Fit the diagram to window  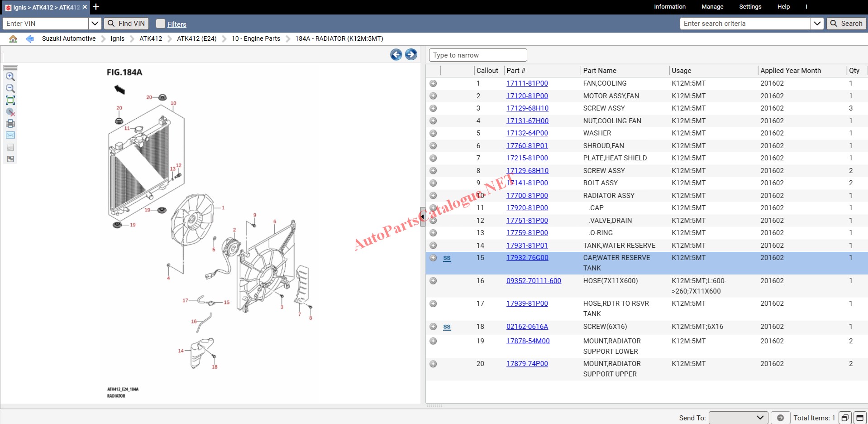pos(10,100)
